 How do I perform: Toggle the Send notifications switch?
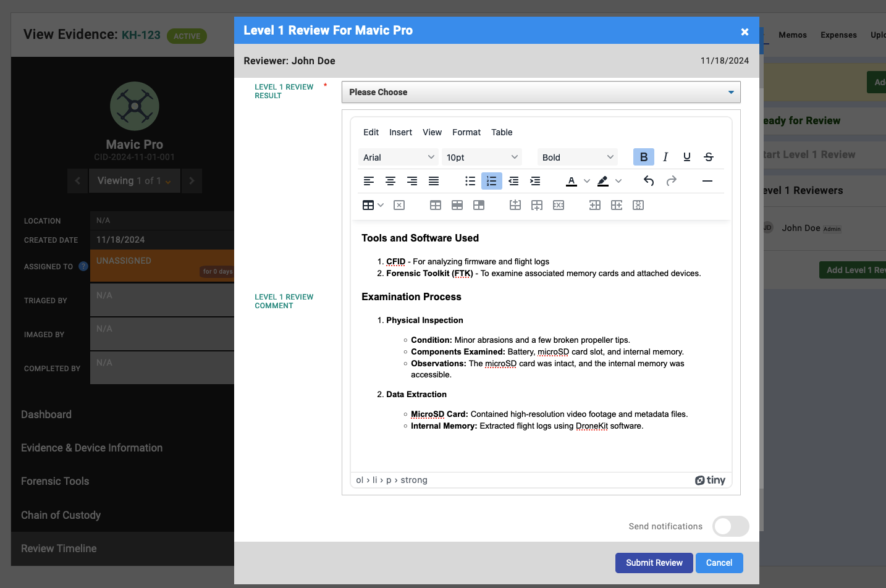(731, 526)
